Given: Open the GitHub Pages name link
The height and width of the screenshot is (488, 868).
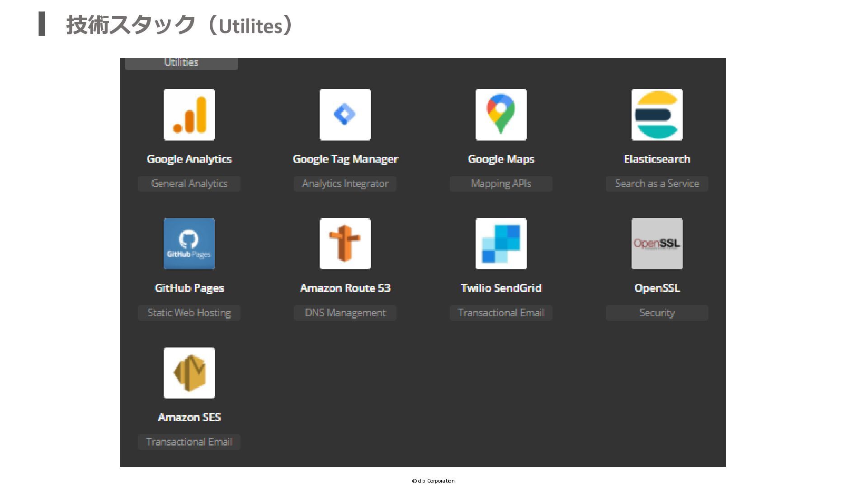Looking at the screenshot, I should pos(189,288).
